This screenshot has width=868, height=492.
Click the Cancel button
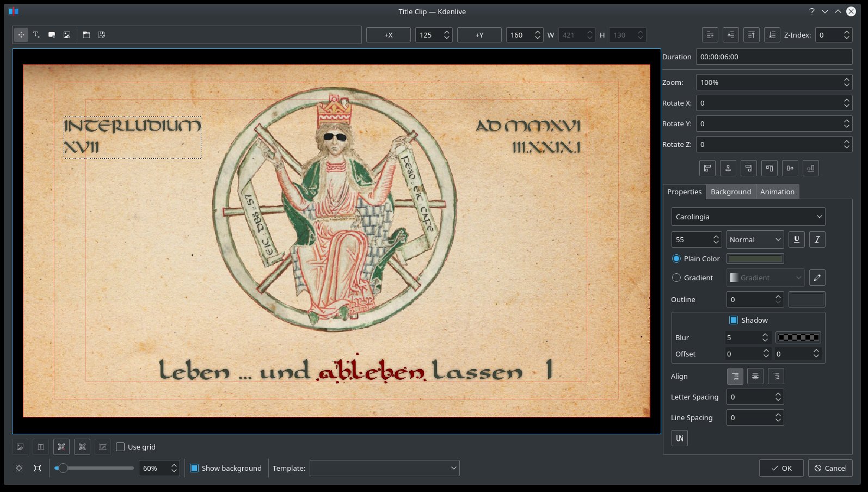pyautogui.click(x=830, y=468)
